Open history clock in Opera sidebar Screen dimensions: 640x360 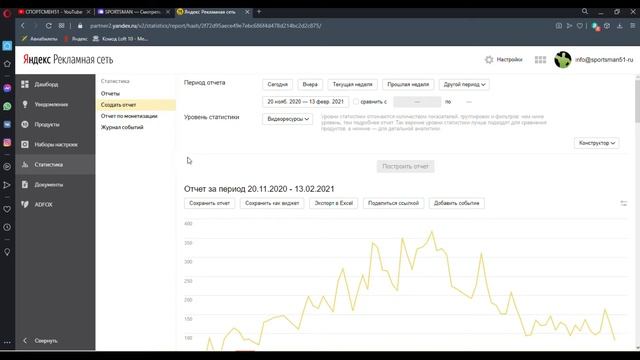pos(7,228)
